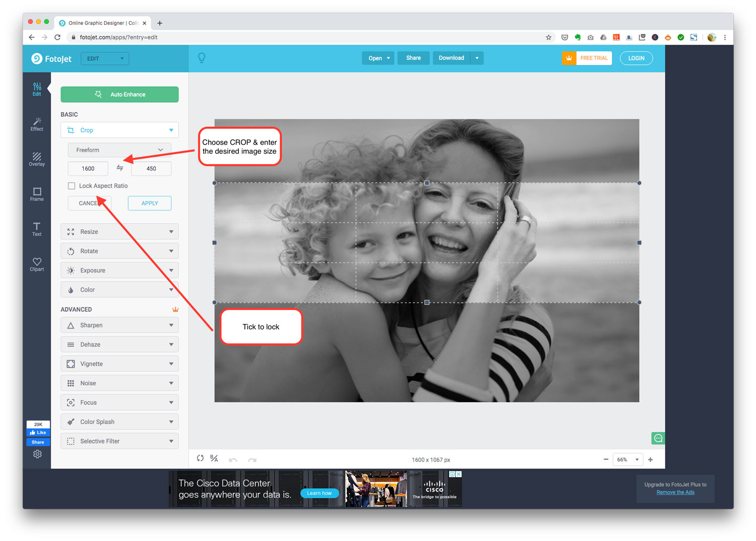Open the Text panel
Image resolution: width=756 pixels, height=541 pixels.
(37, 229)
